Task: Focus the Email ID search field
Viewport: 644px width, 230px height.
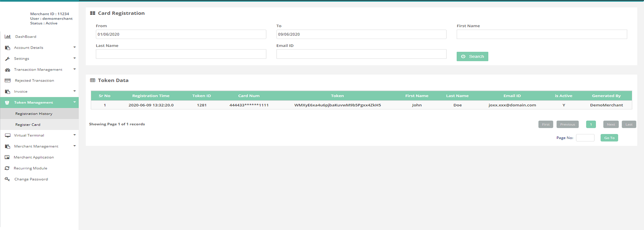Action: coord(361,54)
